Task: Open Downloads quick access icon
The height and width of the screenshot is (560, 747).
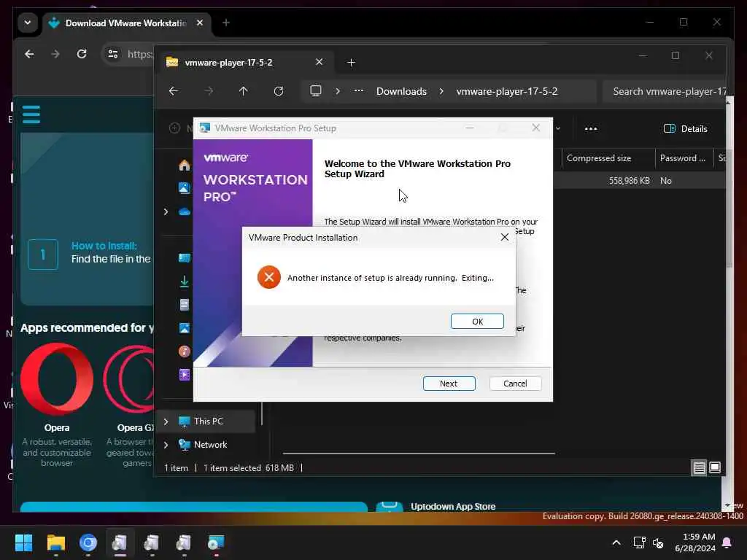Action: coord(185,281)
